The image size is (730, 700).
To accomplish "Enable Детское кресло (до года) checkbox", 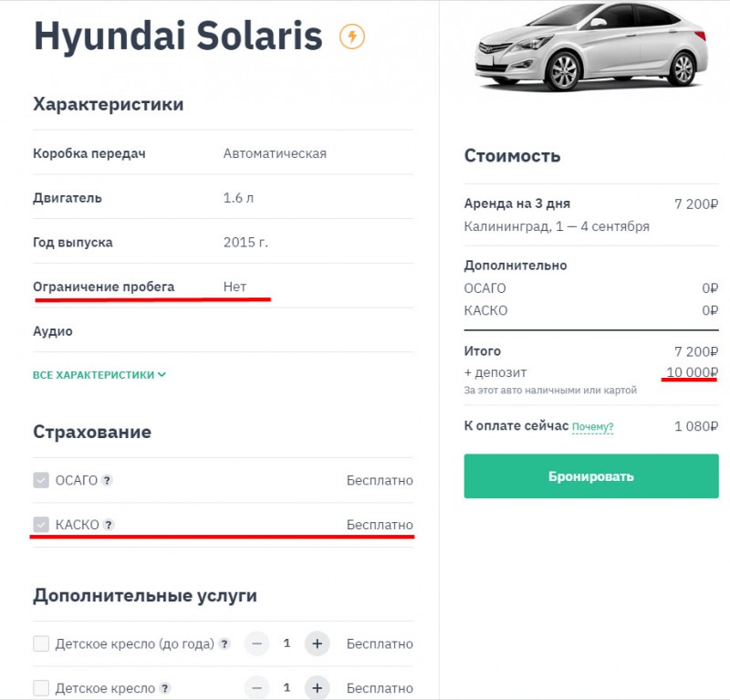I will point(41,643).
